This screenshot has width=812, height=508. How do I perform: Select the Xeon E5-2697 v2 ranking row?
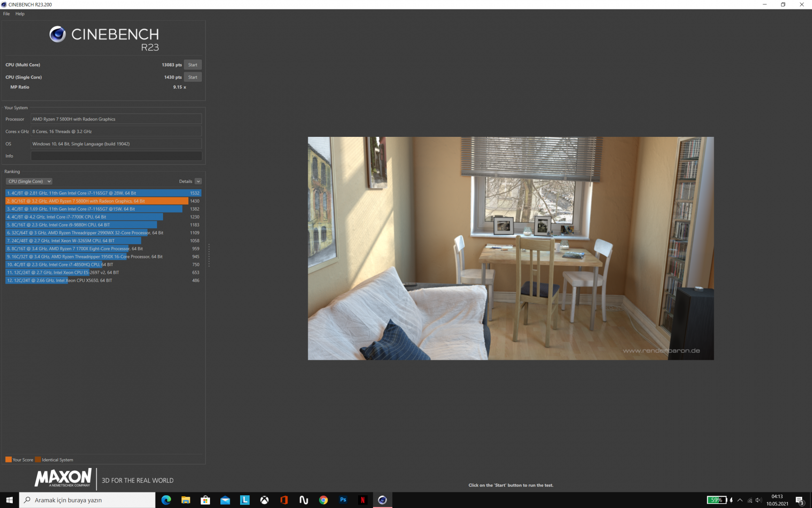tap(103, 273)
